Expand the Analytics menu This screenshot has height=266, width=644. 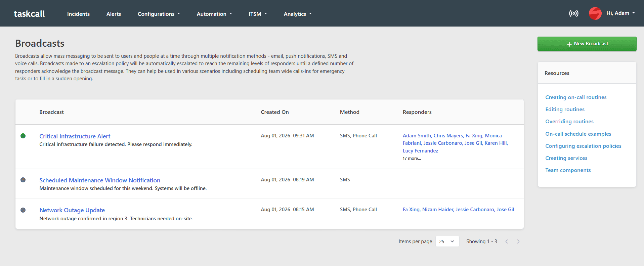pyautogui.click(x=298, y=14)
